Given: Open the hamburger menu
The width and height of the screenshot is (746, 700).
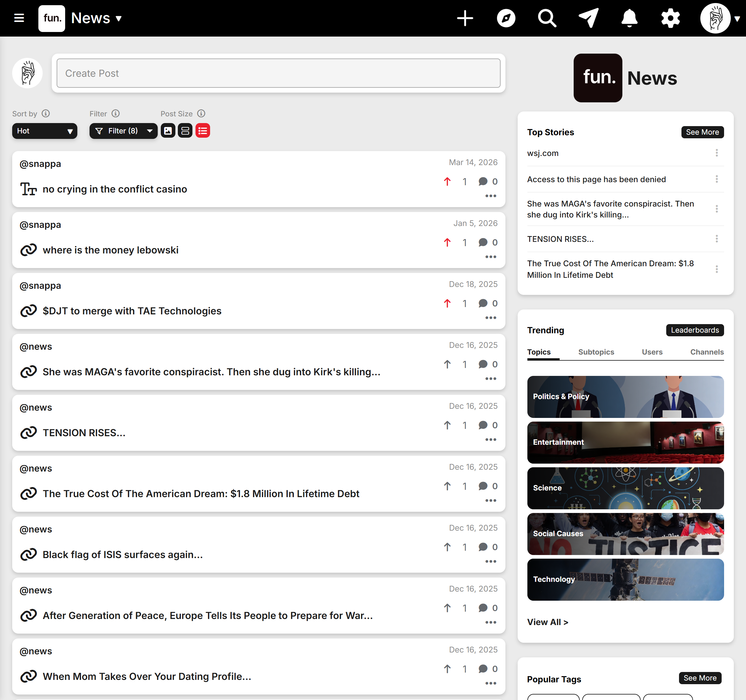Looking at the screenshot, I should (x=19, y=18).
